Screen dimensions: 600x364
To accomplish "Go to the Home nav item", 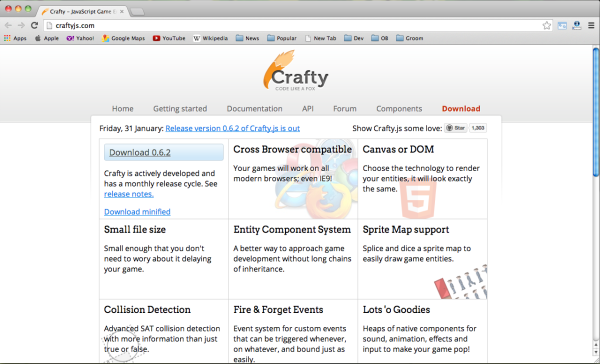I will (x=123, y=109).
